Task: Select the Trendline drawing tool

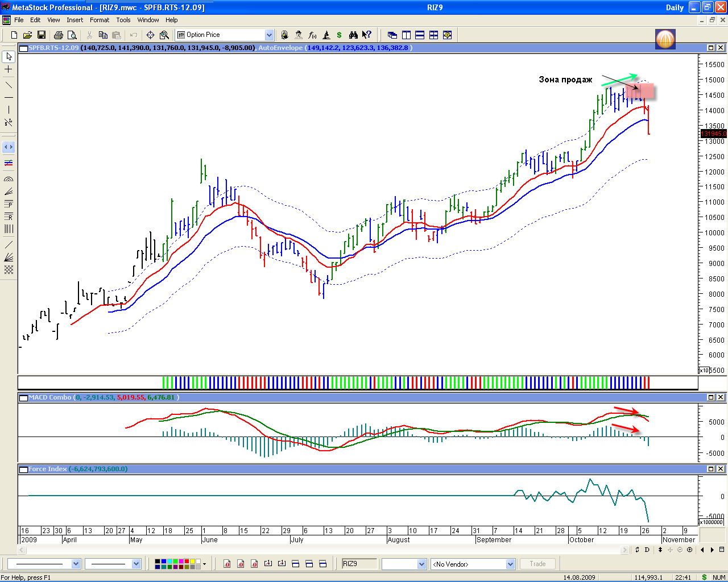Action: 9,85
